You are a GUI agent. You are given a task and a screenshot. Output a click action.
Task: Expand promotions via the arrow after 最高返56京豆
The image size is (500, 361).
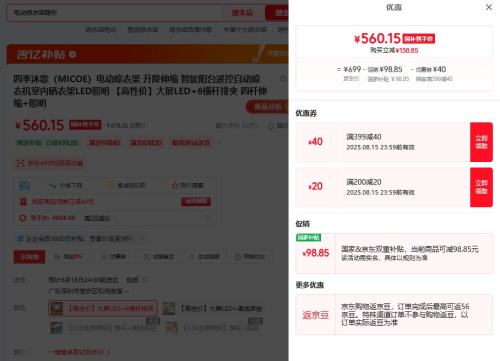(x=219, y=143)
